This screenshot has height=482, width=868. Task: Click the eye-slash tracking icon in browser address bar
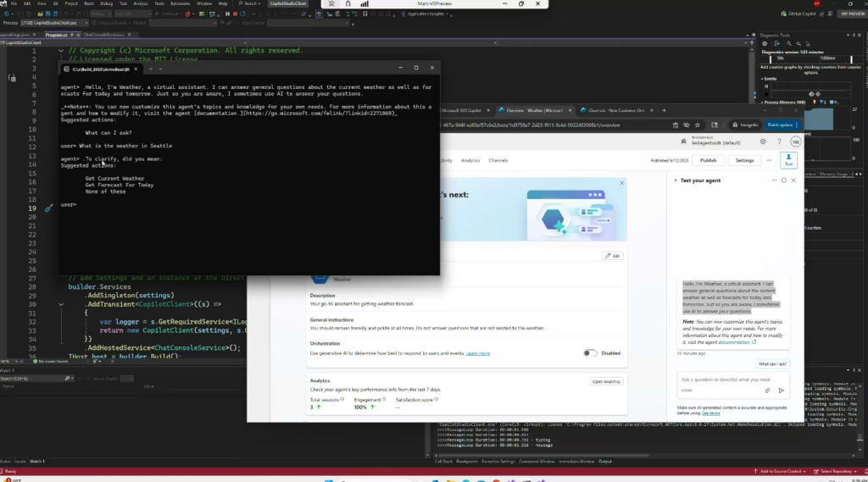tap(687, 125)
